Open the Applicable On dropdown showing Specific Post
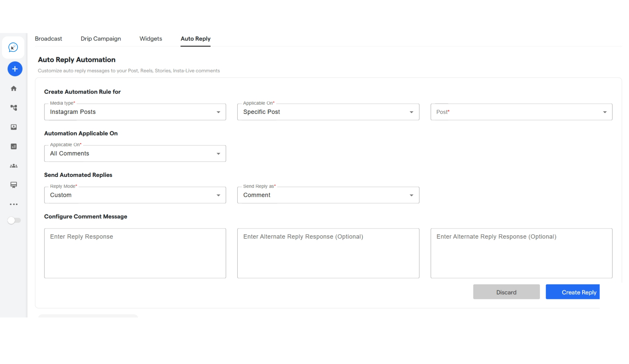The height and width of the screenshot is (364, 629). pos(328,112)
